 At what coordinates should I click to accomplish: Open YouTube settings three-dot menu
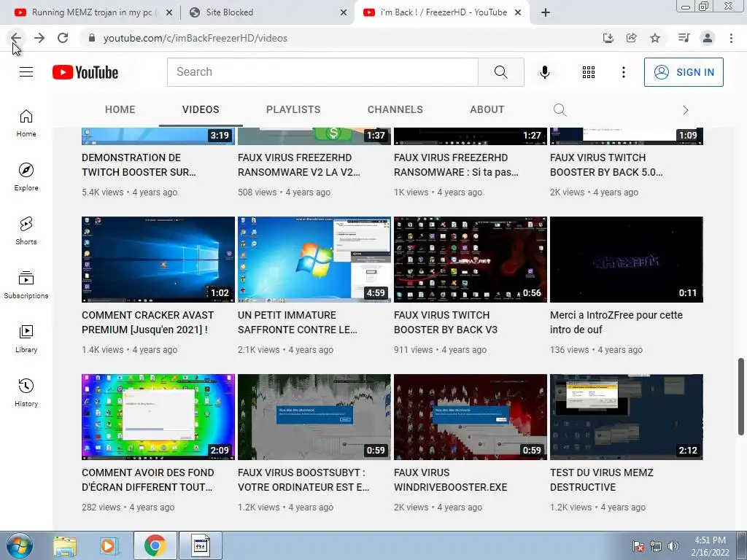click(x=624, y=72)
